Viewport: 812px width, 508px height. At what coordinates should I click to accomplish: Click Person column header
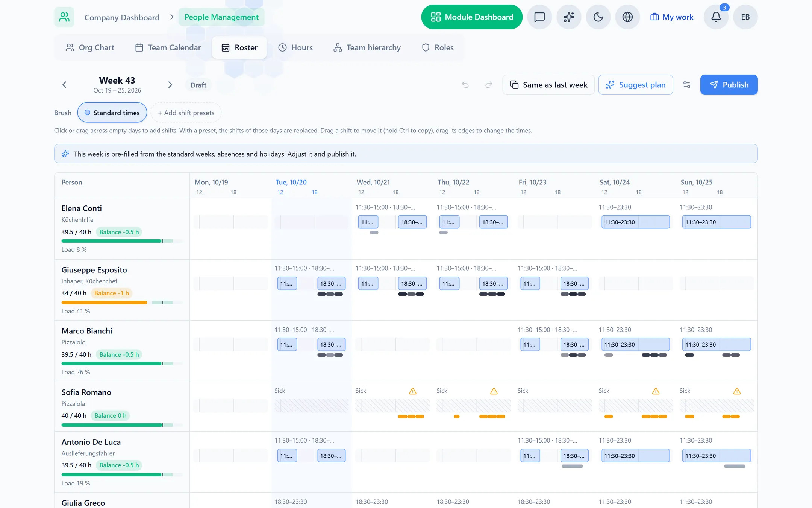[72, 182]
